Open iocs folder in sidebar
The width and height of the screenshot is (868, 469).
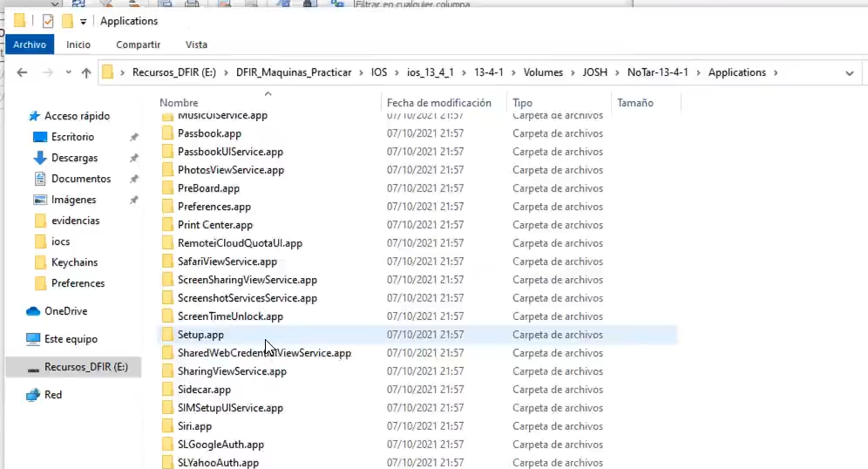[60, 241]
